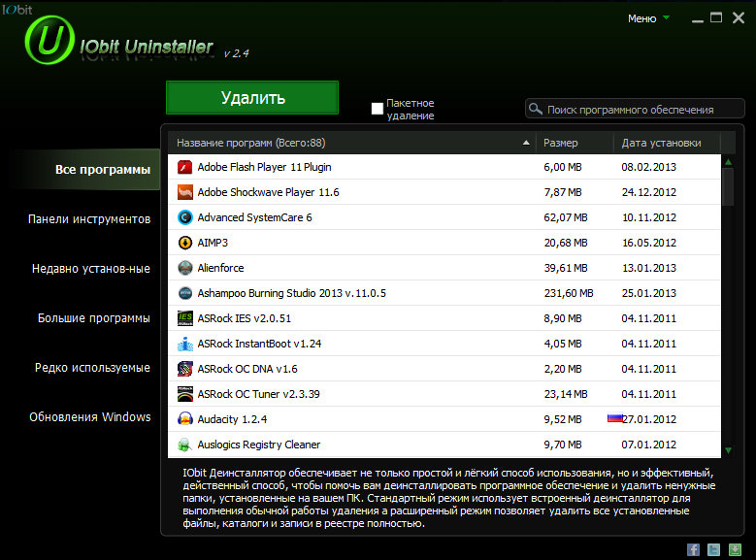Select the Adobe Flash Player 11 Plugin row
Screen dimensions: 756x560
[x=444, y=167]
